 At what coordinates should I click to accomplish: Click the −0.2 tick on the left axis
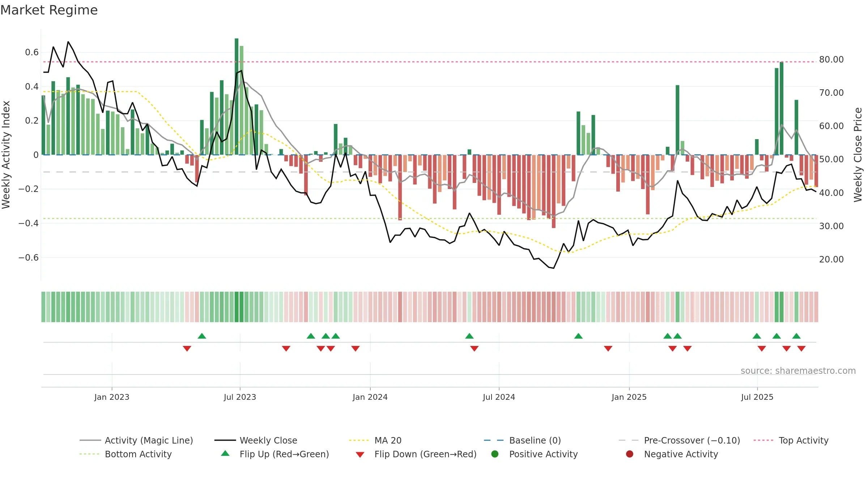point(28,189)
